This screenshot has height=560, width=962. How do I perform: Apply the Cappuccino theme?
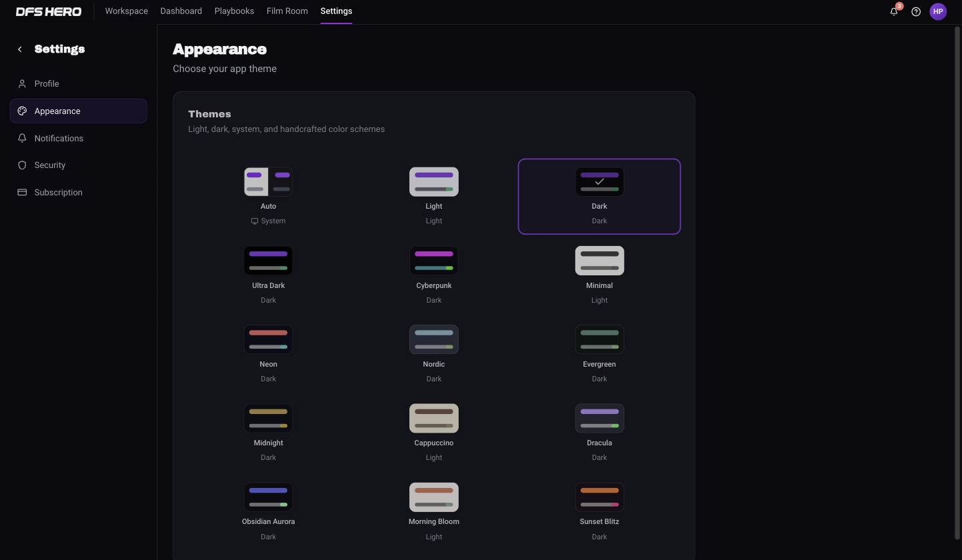[x=434, y=433]
